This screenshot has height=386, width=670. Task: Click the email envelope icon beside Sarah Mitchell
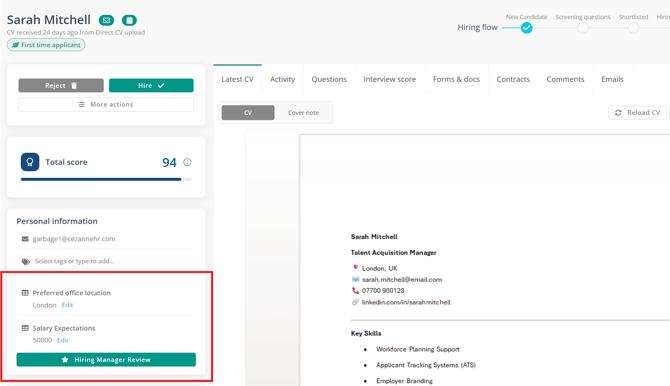[x=106, y=20]
